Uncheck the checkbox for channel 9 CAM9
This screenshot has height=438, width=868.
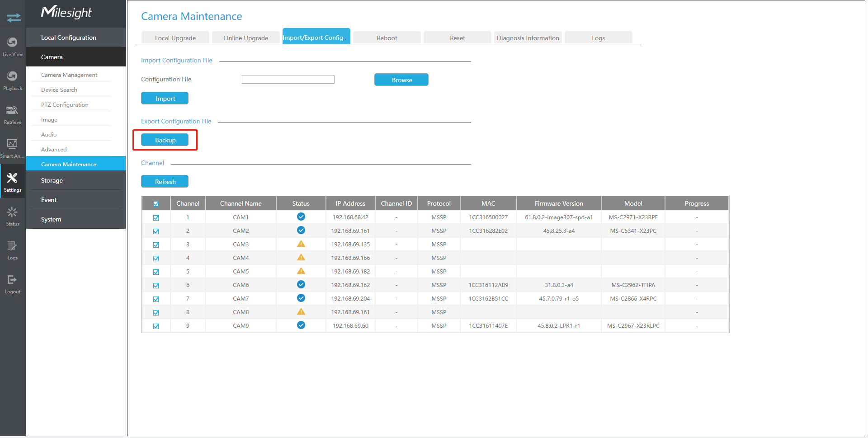(156, 326)
